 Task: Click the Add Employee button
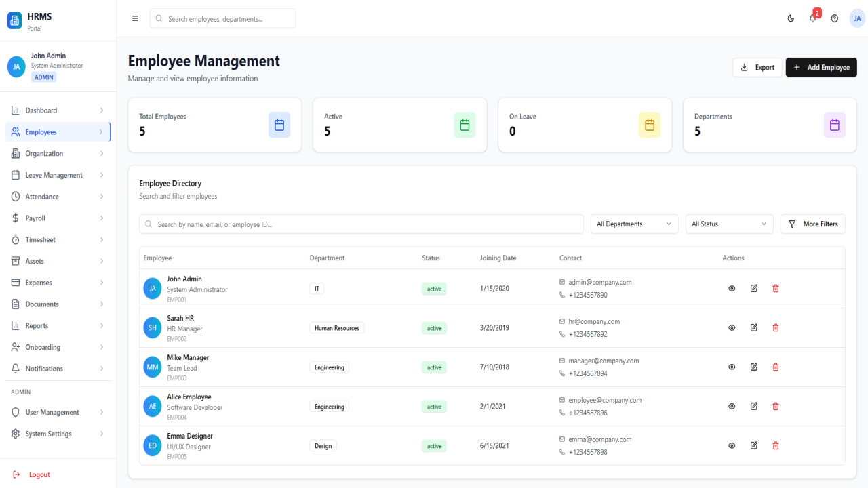821,67
